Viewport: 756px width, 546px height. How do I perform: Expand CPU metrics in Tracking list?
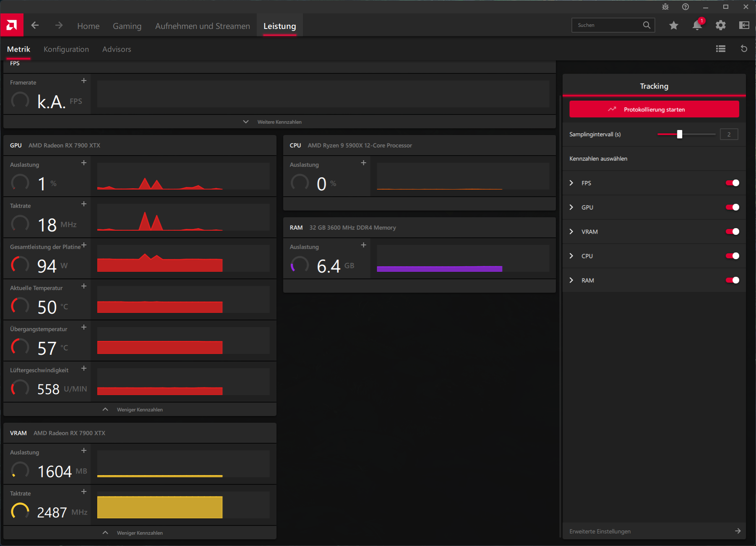571,256
